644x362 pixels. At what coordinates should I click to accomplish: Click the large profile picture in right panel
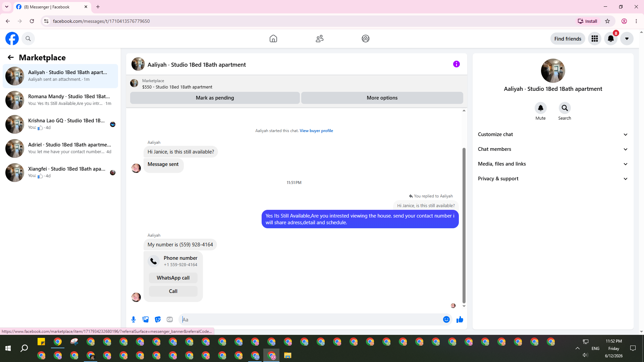click(x=553, y=71)
